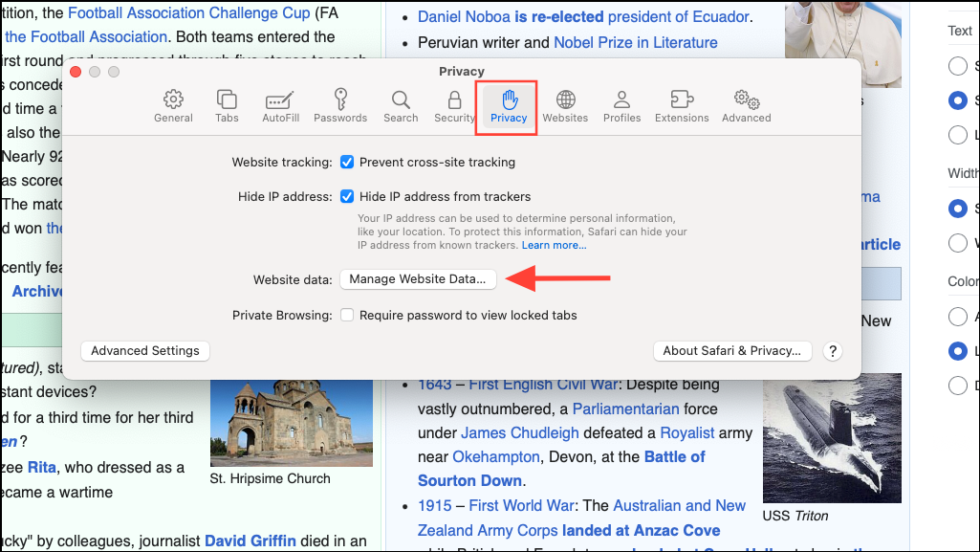Open the Search settings pane
Viewport: 980px width, 552px height.
tap(401, 106)
